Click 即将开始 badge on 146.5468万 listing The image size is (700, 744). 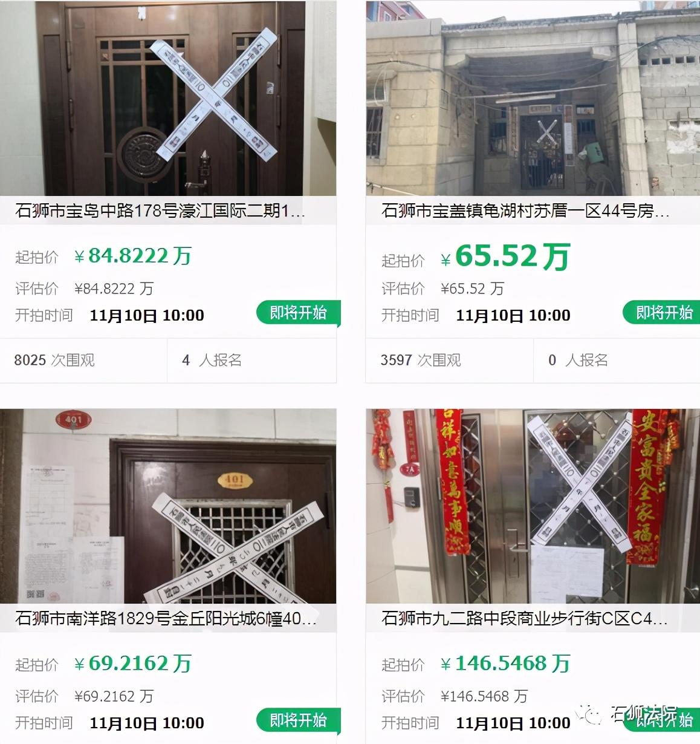pos(663,720)
